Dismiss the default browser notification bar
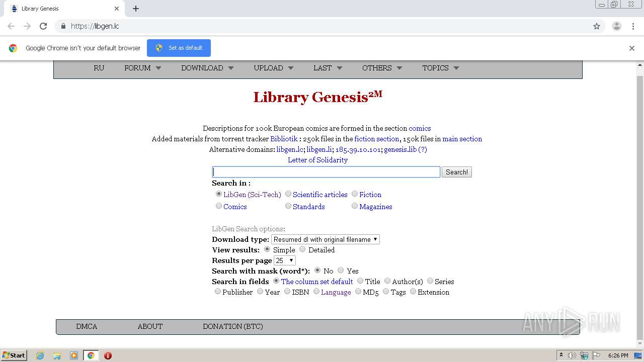Image resolution: width=644 pixels, height=362 pixels. coord(632,48)
